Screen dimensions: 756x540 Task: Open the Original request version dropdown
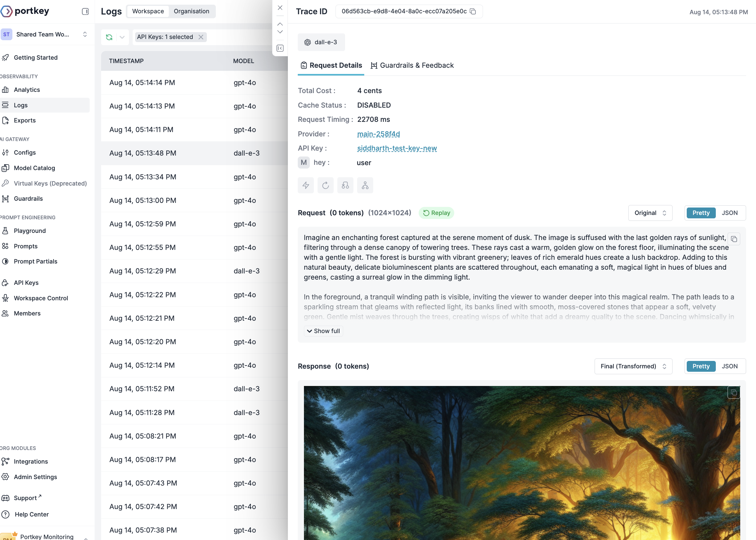click(x=650, y=213)
